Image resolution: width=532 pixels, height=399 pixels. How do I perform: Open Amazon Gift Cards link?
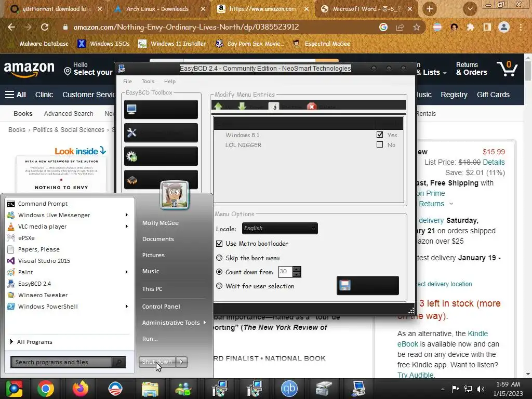point(493,95)
